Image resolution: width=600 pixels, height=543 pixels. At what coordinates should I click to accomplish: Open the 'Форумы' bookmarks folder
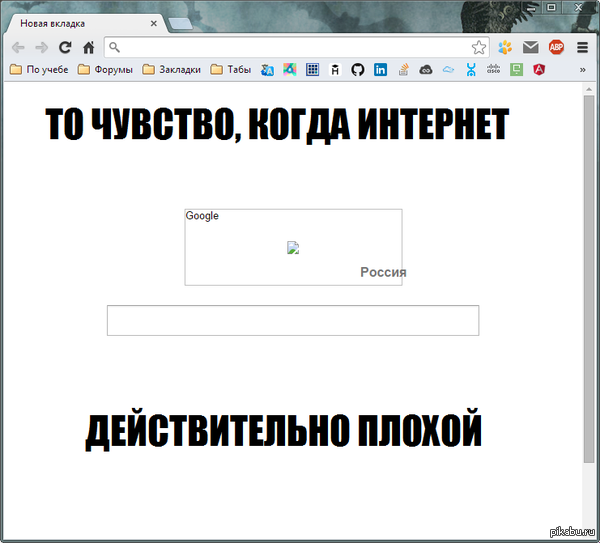pos(105,70)
